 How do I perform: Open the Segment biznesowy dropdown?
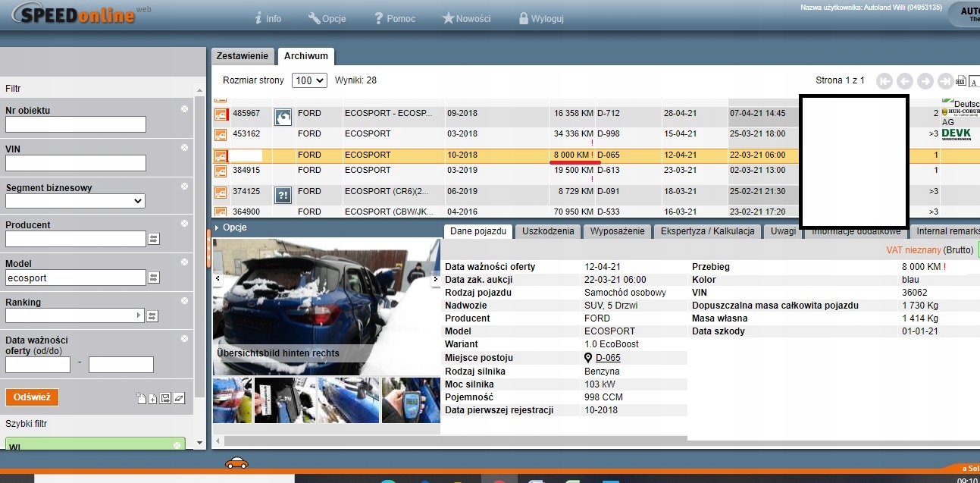(75, 201)
